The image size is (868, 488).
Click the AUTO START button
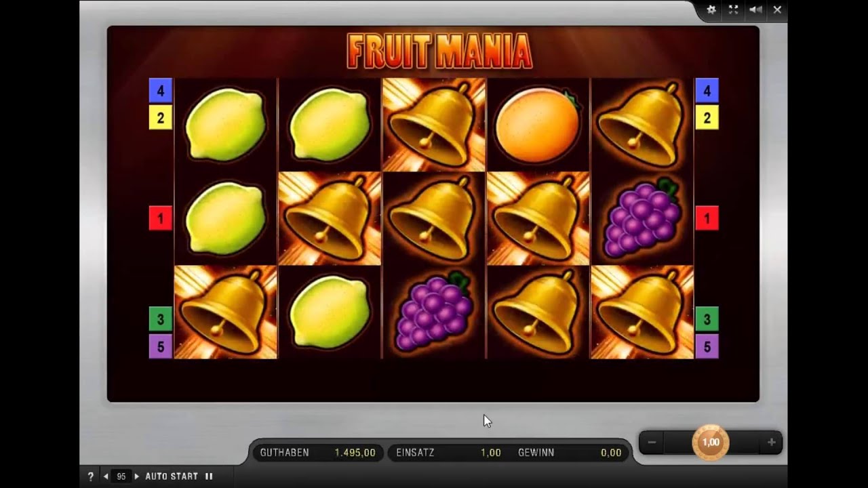(172, 476)
